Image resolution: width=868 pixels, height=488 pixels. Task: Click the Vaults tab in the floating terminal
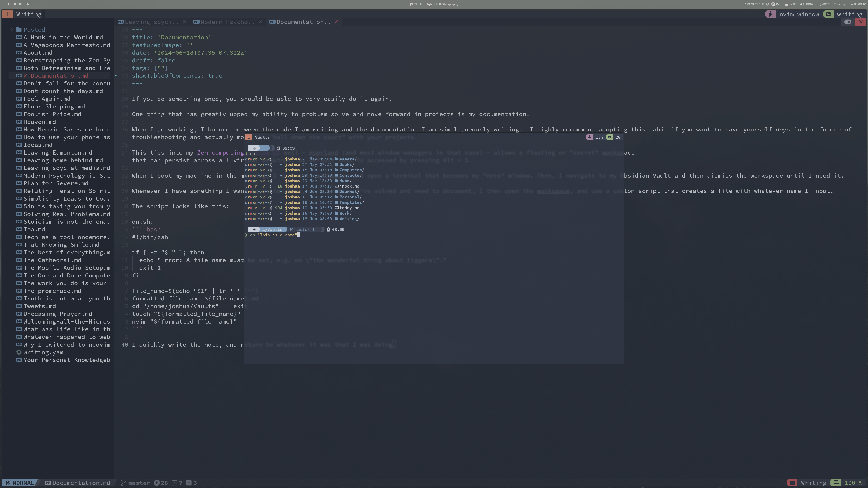[262, 137]
